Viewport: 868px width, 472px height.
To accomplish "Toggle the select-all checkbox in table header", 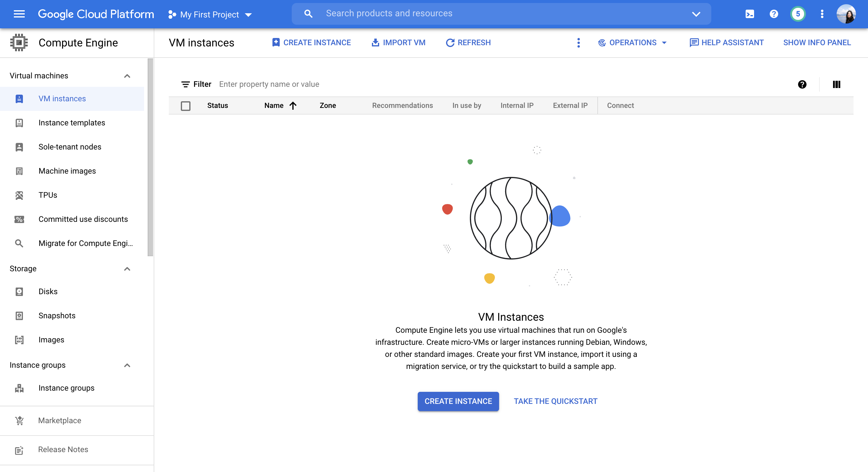I will coord(186,106).
